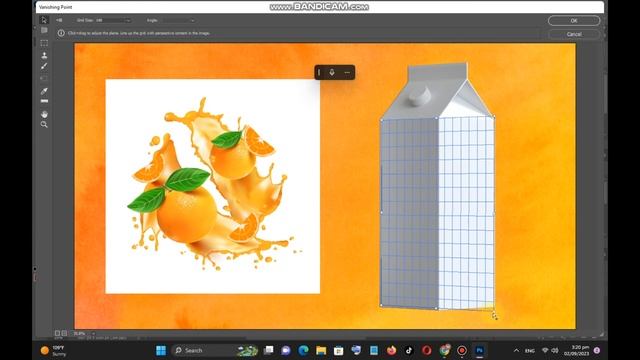The image size is (640, 360).
Task: Open the notification center badge
Action: 597,350
